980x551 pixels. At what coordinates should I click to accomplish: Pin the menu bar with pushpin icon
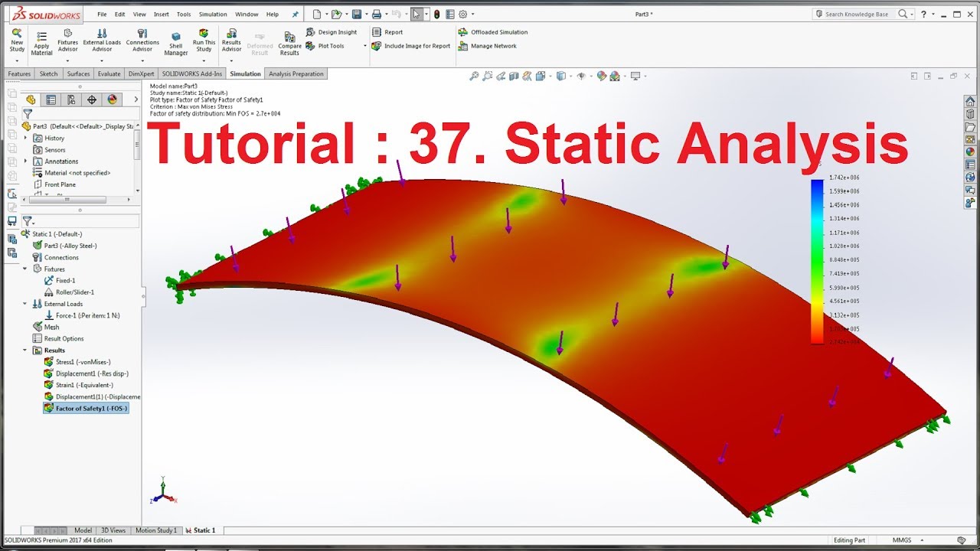tap(296, 14)
